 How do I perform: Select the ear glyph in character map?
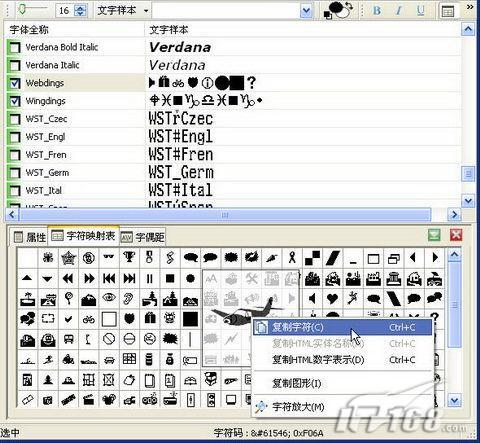tap(129, 298)
